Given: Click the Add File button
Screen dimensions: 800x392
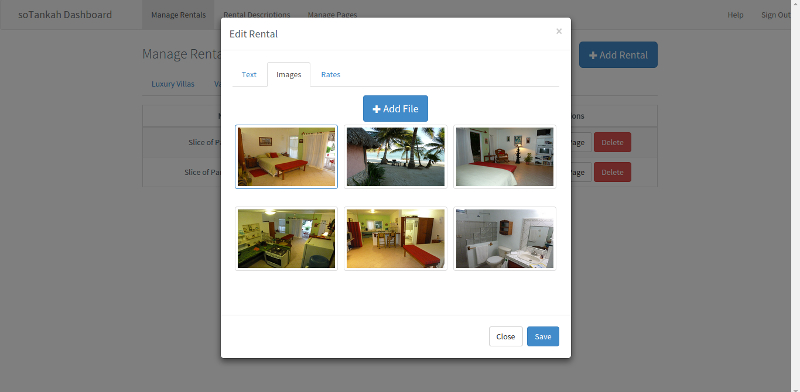Looking at the screenshot, I should click(x=395, y=109).
